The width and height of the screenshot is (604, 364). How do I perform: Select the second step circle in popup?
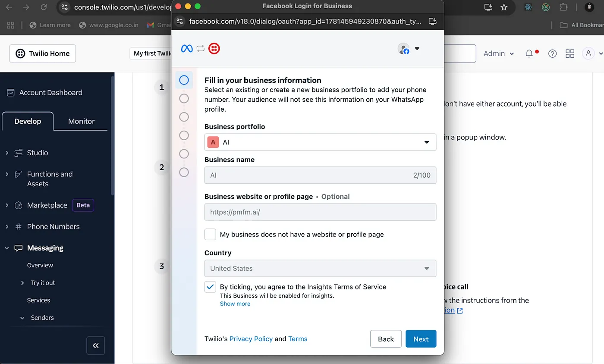tap(184, 99)
